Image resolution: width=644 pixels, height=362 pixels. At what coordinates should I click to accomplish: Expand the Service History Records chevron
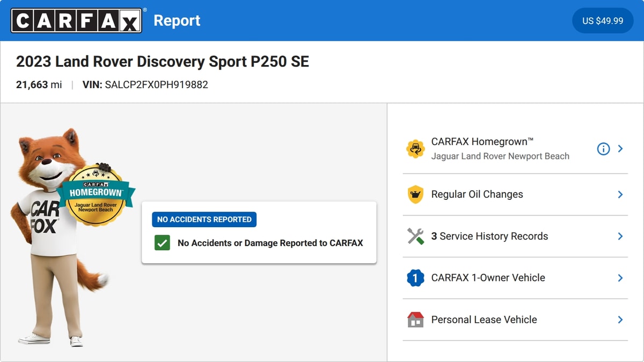click(620, 236)
